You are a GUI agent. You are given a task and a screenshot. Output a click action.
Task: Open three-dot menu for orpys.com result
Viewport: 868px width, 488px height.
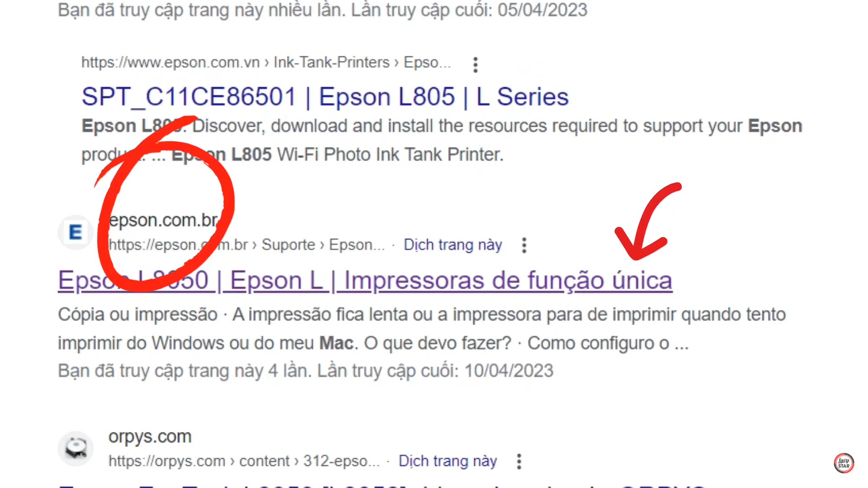[519, 461]
